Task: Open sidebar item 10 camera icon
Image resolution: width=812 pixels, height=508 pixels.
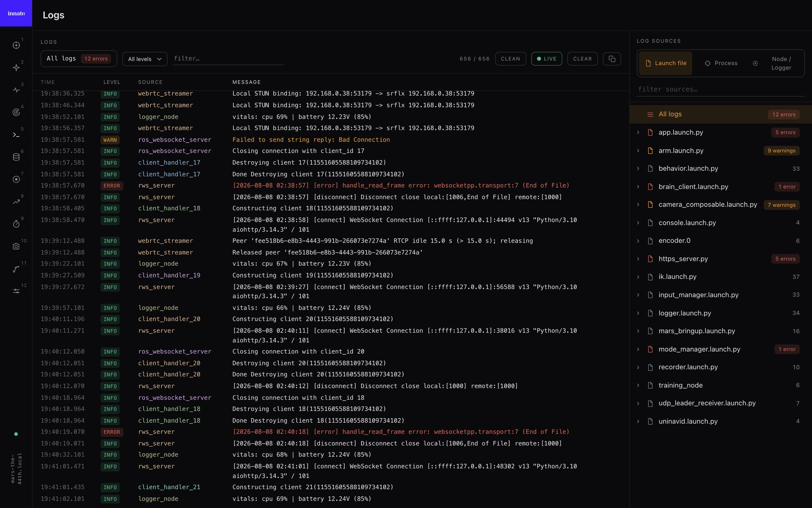Action: point(16,247)
